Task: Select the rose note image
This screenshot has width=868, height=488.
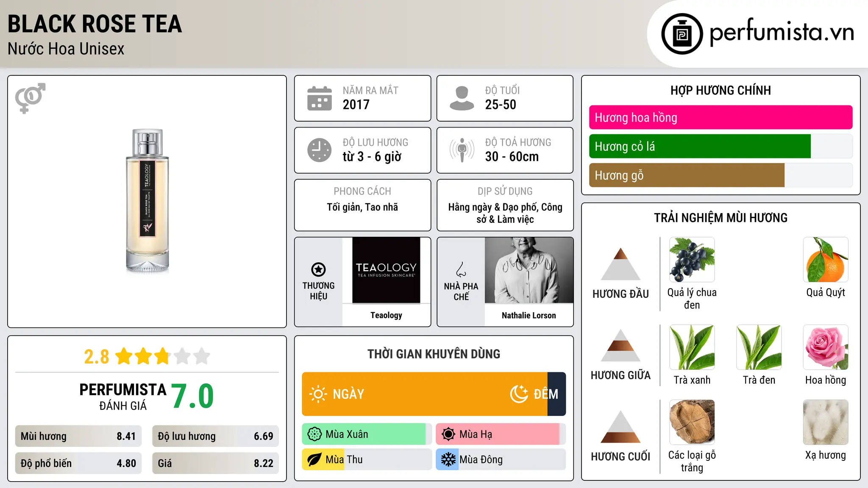Action: [826, 347]
